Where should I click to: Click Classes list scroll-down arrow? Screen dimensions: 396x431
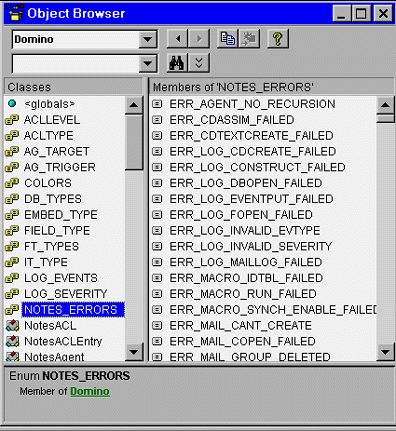click(134, 352)
